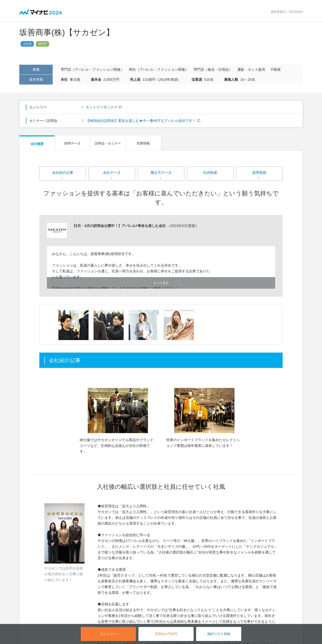Image resolution: width=322 pixels, height=644 pixels.
Task: Switch to the 説明会・セミナー tab
Action: (108, 143)
